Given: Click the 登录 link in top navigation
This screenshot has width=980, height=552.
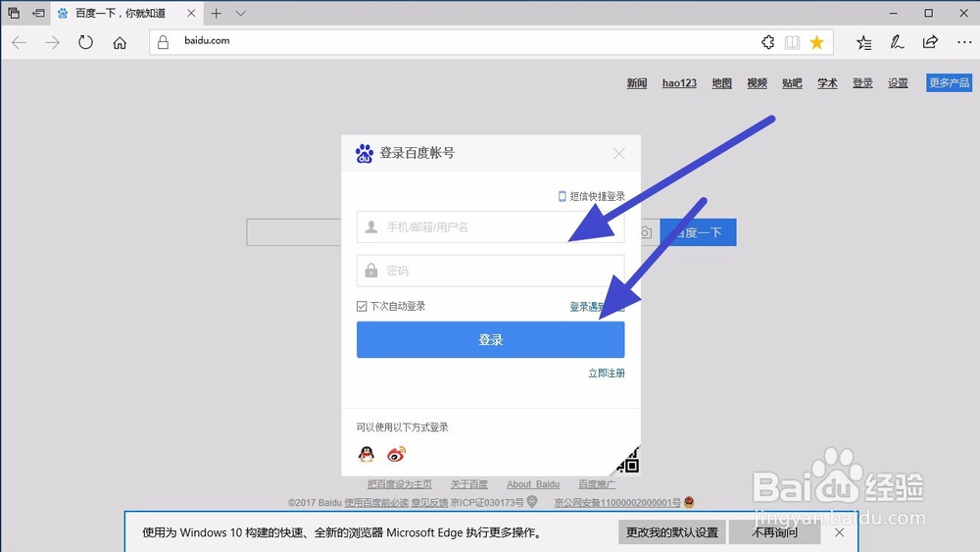Looking at the screenshot, I should point(862,83).
